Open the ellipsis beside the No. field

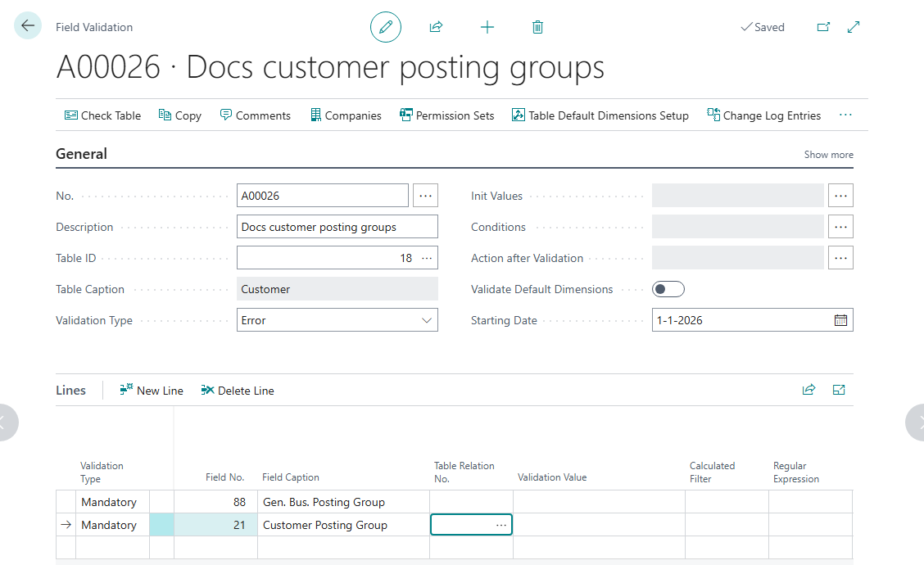[x=425, y=196]
